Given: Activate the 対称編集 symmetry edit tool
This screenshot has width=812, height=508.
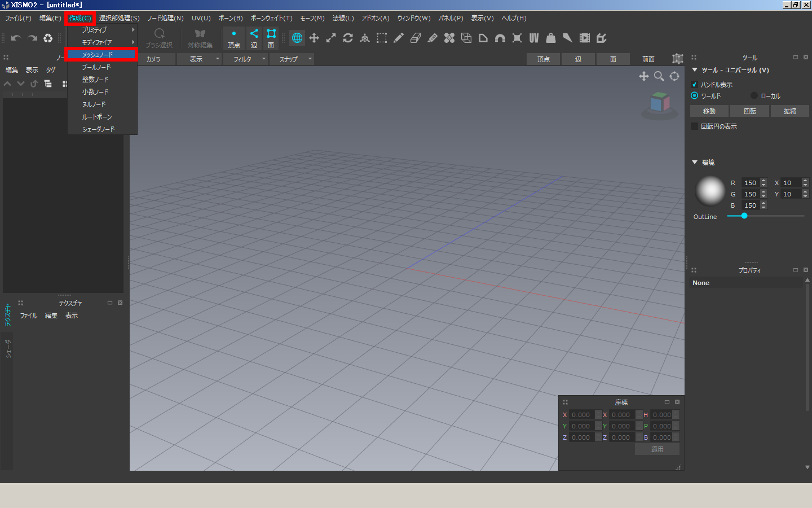Looking at the screenshot, I should pos(200,38).
